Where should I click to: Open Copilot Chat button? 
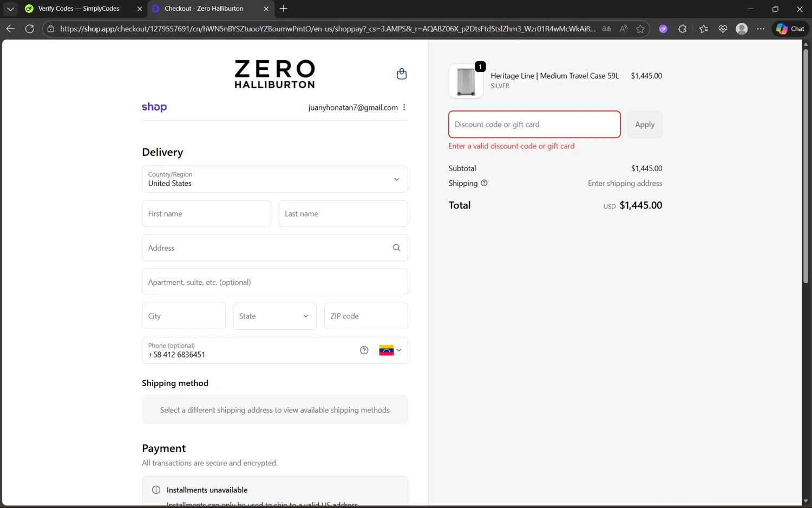pyautogui.click(x=790, y=29)
